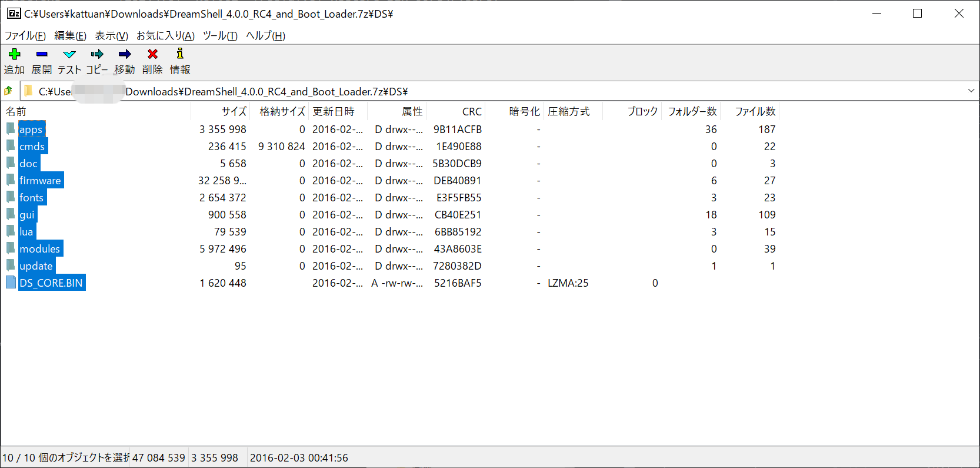Click the update folder name
Image resolution: width=980 pixels, height=468 pixels.
point(36,265)
